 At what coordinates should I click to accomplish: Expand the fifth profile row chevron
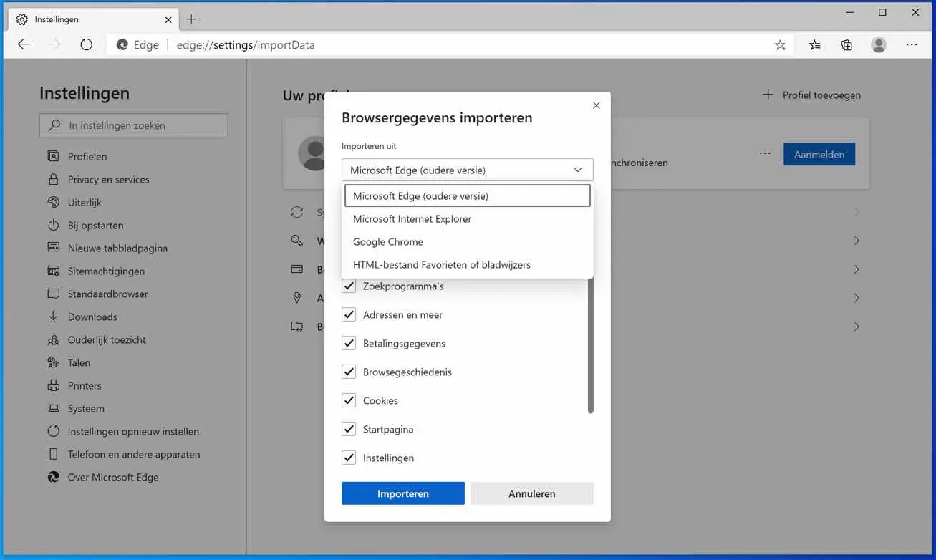857,327
